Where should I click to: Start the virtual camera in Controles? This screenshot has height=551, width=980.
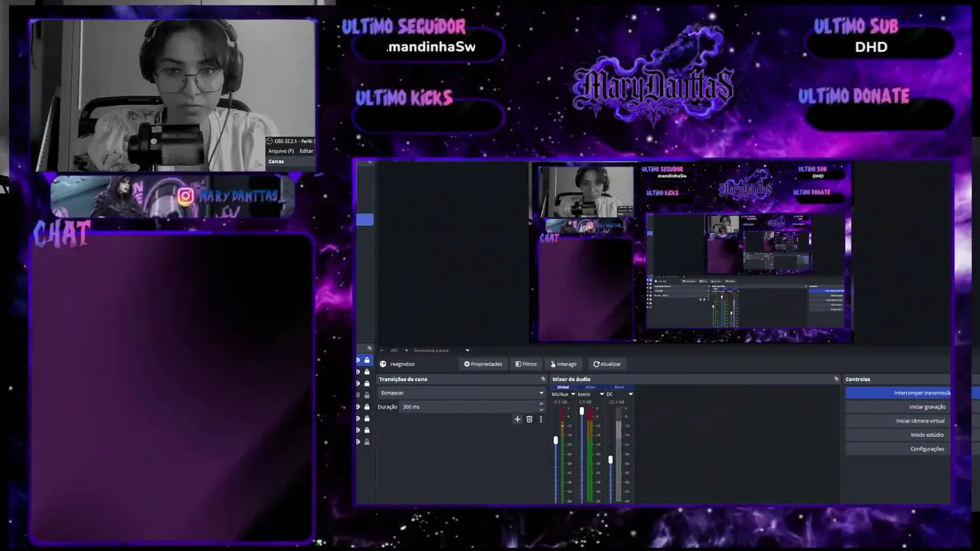[x=897, y=421]
